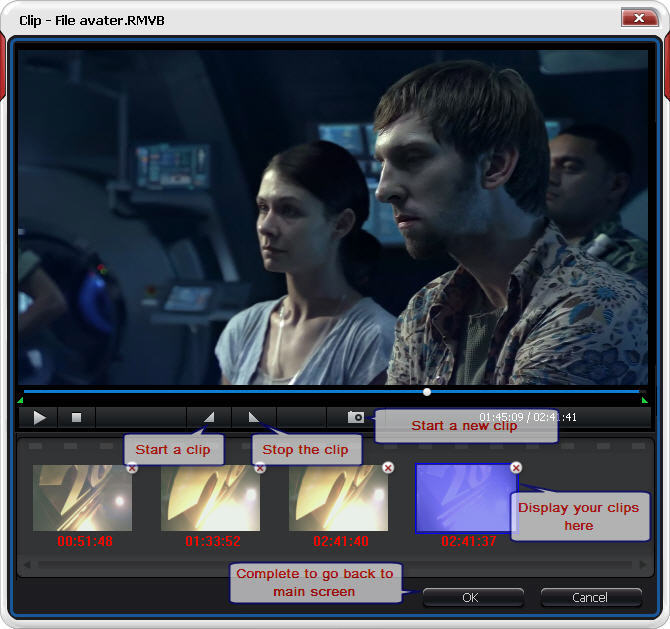Confirm clips with the OK button

pyautogui.click(x=473, y=597)
